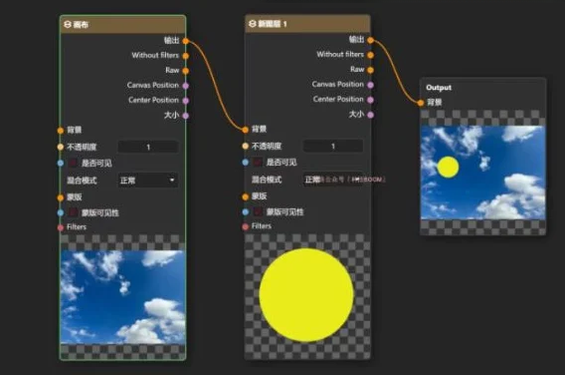The width and height of the screenshot is (565, 375).
Task: Click 是否可见 input socket of 画布 node
Action: pos(61,163)
